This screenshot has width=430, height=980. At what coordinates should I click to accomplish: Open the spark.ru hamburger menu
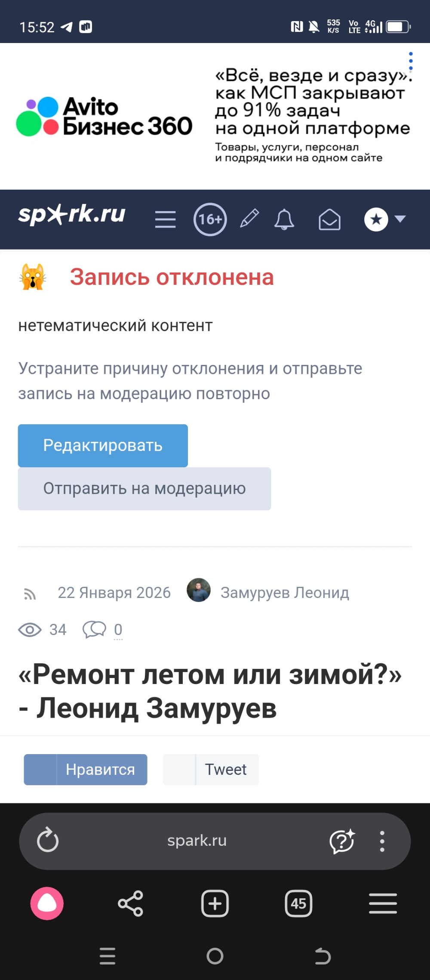[165, 219]
